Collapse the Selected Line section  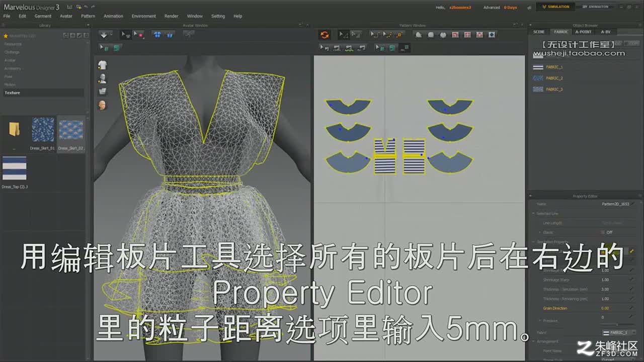[534, 214]
